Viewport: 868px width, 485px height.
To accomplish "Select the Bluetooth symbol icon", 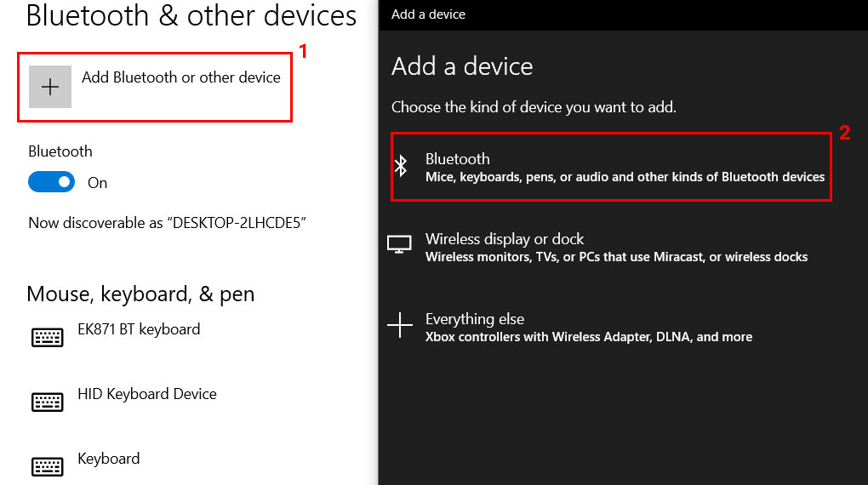I will [x=401, y=166].
